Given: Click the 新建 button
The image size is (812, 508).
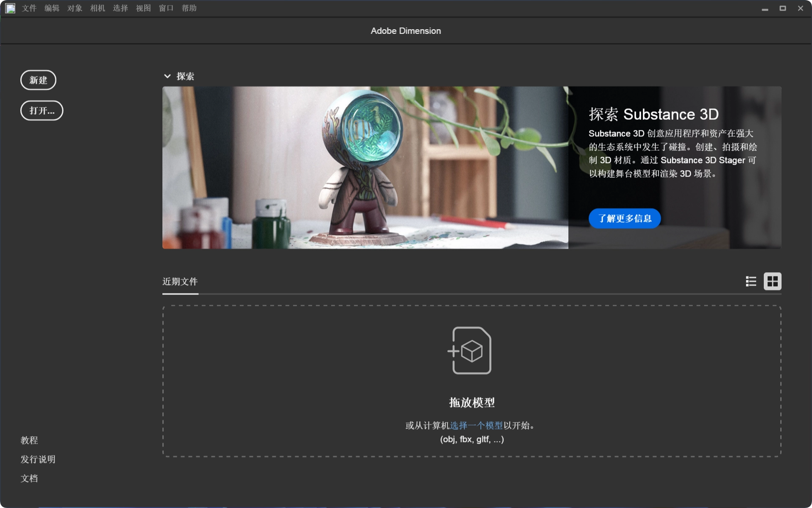Looking at the screenshot, I should pyautogui.click(x=38, y=80).
